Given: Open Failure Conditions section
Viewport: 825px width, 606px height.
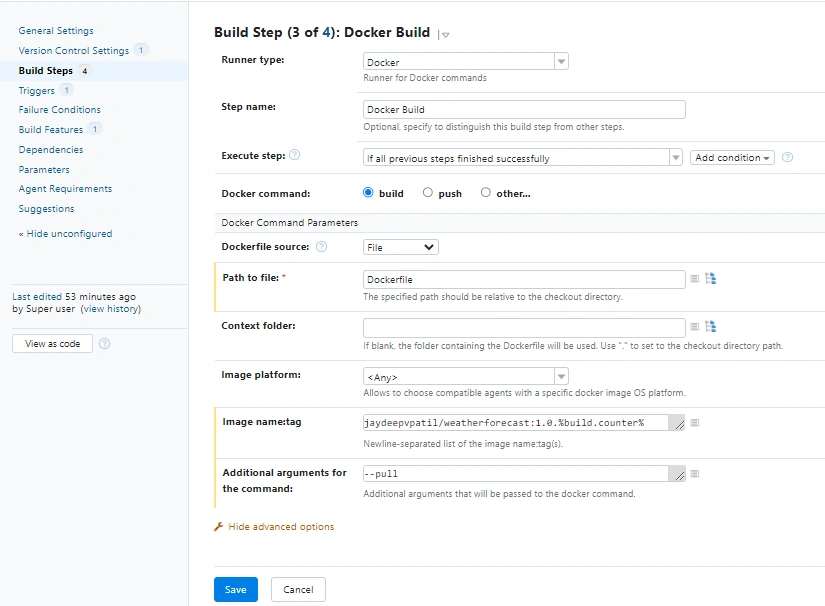Looking at the screenshot, I should tap(59, 109).
